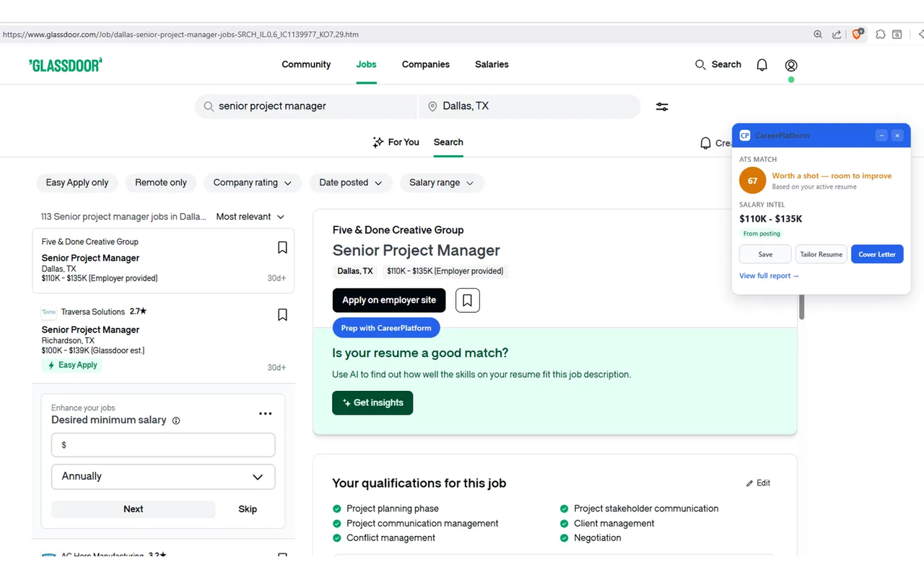Open the Annually pay period dropdown
Screen dimensions: 924x578
click(x=163, y=477)
